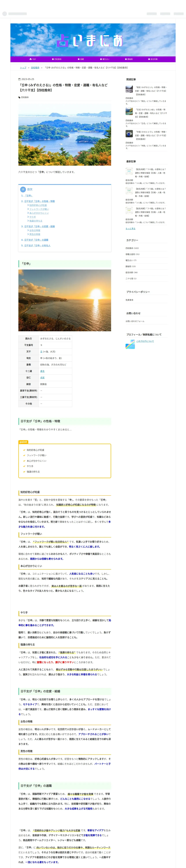Viewport: 186px width, 868px height.
Task: Open the 数秘術 navigation menu item
Action: coord(129,59)
